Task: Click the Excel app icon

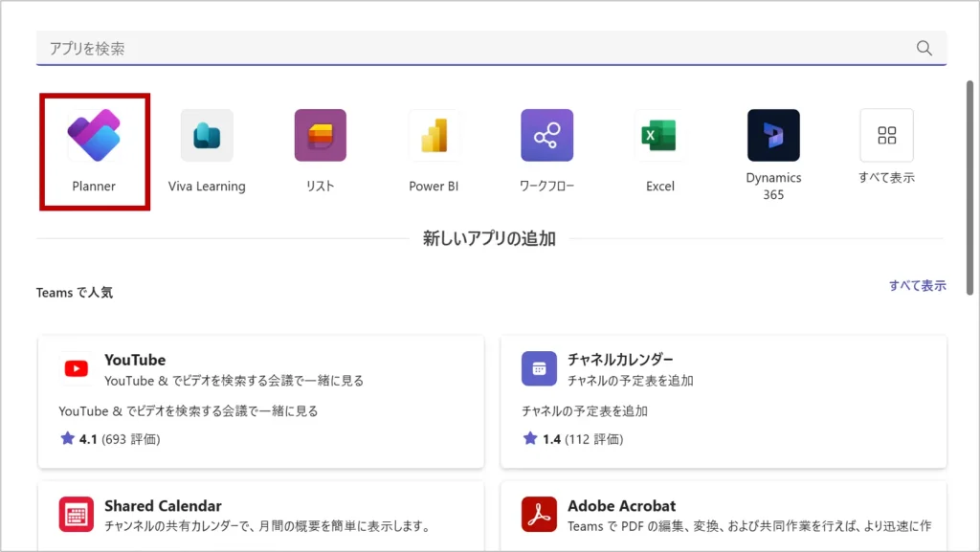Action: 659,136
